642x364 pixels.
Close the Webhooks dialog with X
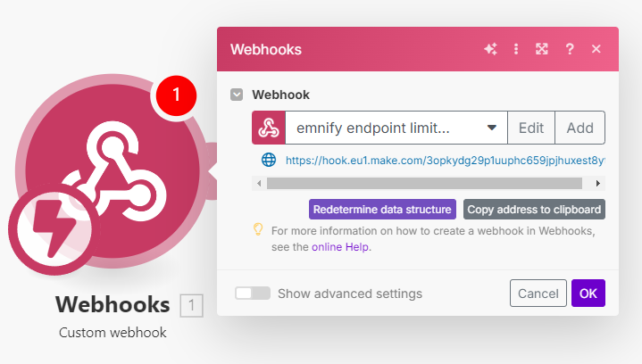point(596,49)
